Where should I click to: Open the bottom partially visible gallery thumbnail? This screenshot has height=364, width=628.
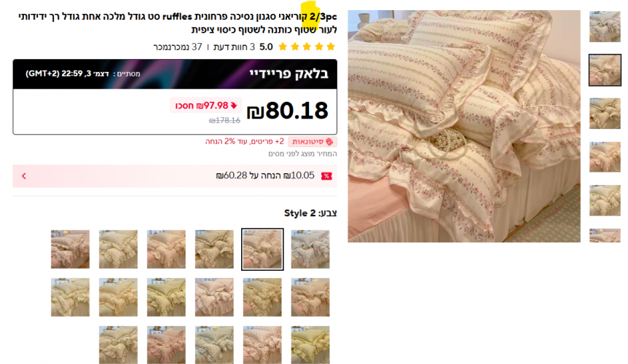605,236
